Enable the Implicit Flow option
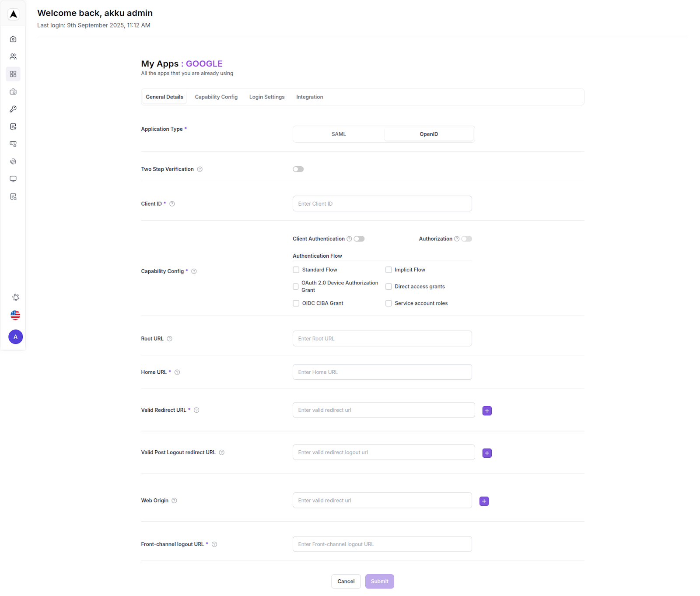The image size is (700, 596). pyautogui.click(x=388, y=270)
